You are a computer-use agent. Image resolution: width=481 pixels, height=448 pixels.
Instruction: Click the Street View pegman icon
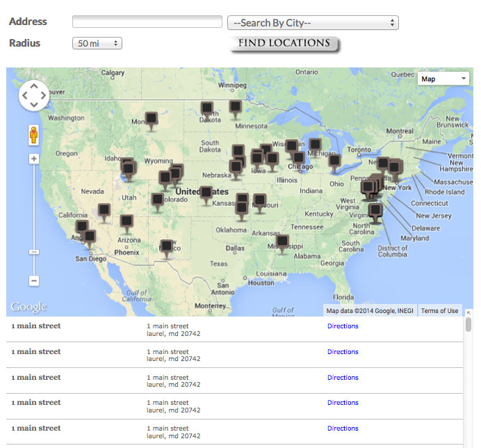pyautogui.click(x=33, y=134)
